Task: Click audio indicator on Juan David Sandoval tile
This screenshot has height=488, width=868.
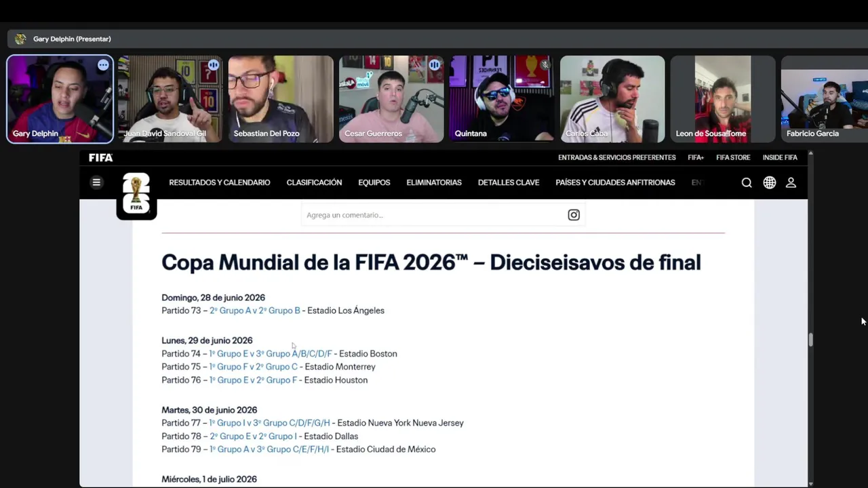Action: [214, 65]
